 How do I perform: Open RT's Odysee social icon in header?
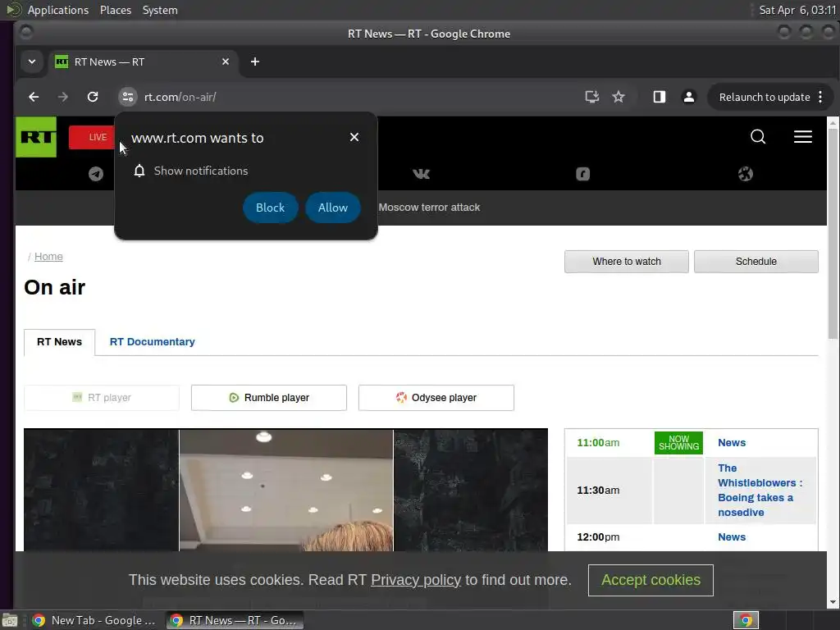[x=745, y=174]
